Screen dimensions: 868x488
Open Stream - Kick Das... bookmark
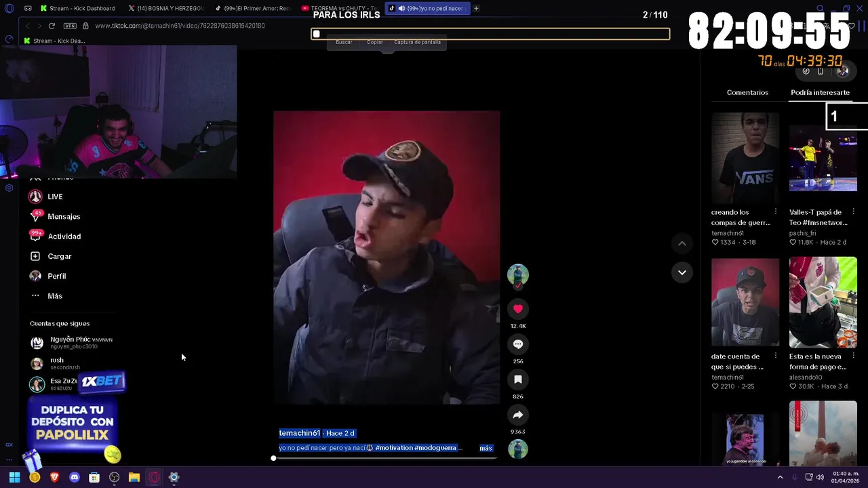54,41
